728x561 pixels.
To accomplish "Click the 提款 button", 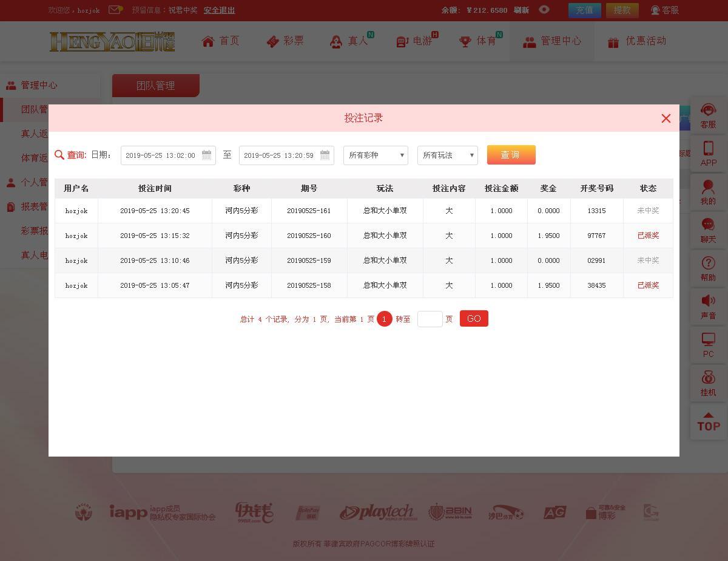I will (x=622, y=10).
